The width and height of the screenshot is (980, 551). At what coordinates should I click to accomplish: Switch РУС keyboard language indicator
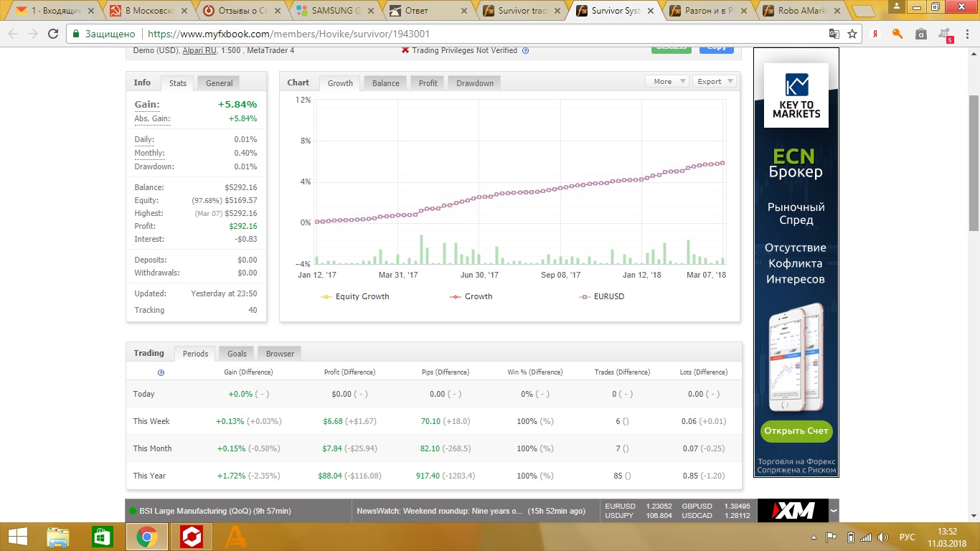[908, 537]
